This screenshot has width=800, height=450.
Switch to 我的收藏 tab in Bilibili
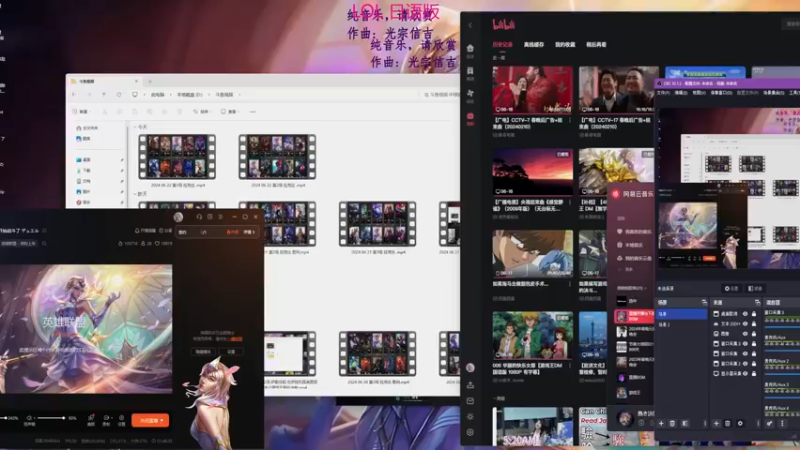click(565, 44)
